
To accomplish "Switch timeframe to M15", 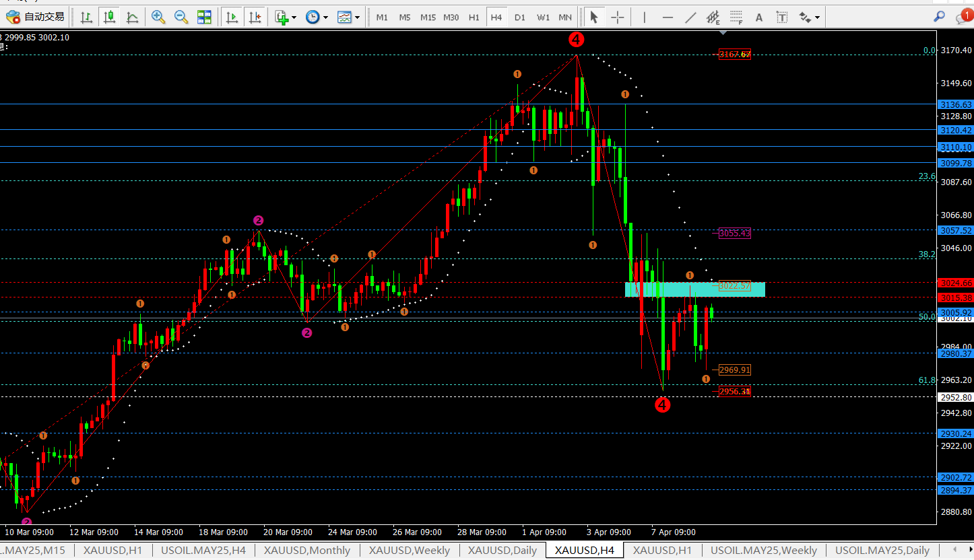I will point(428,17).
